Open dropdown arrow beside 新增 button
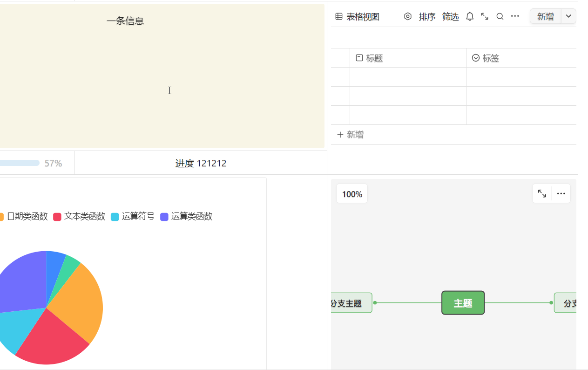The height and width of the screenshot is (370, 588). (x=568, y=16)
